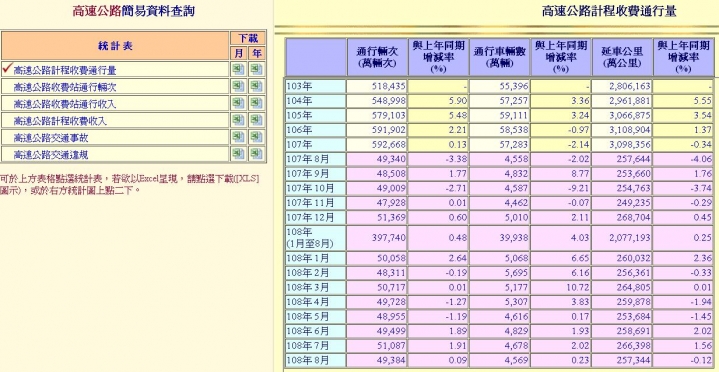Open the 高速公路計程收費通行量 statistics table
The image size is (719, 372).
click(65, 70)
